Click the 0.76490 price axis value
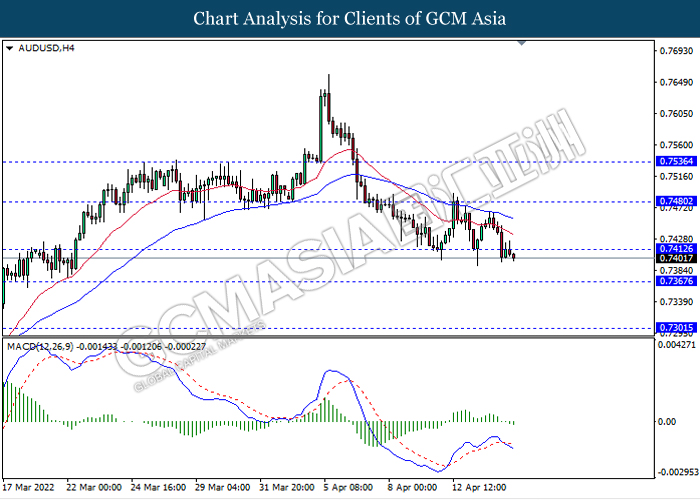Image resolution: width=700 pixels, height=500 pixels. point(676,83)
